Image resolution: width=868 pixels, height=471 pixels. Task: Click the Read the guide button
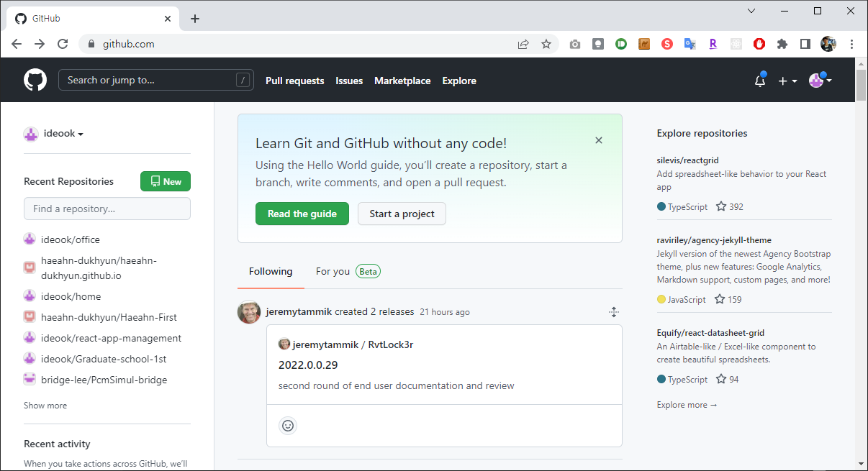pyautogui.click(x=302, y=214)
